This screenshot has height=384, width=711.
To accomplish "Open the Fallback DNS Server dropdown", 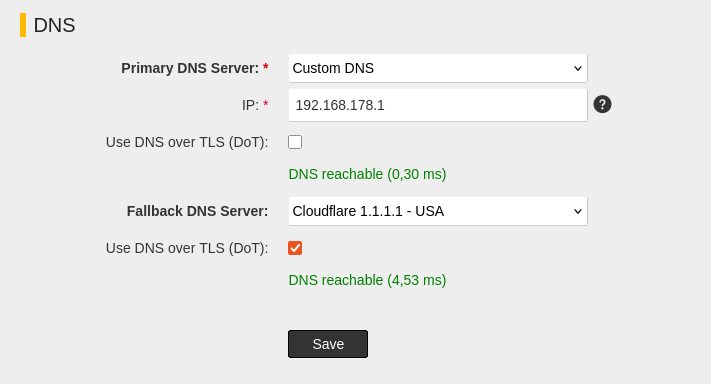I will point(438,211).
